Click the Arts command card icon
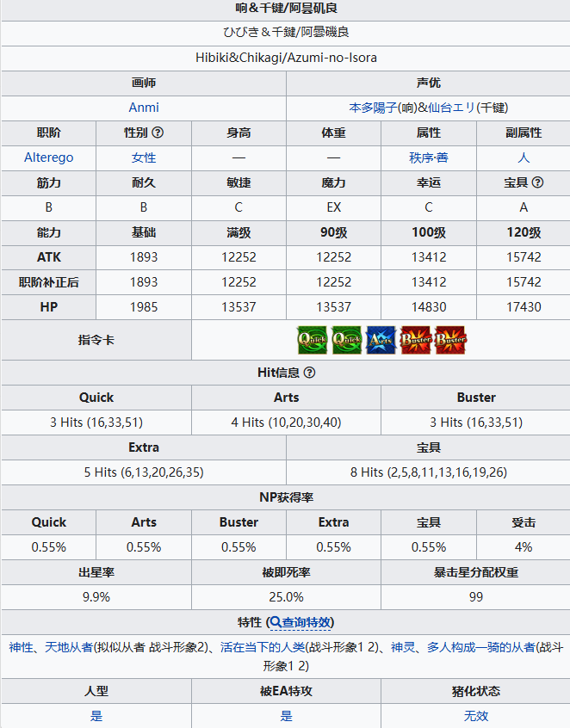 pos(381,340)
